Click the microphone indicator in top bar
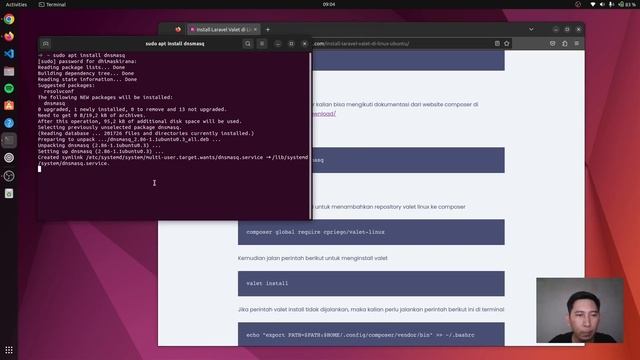Screen dimensions: 640x360 [611, 4]
